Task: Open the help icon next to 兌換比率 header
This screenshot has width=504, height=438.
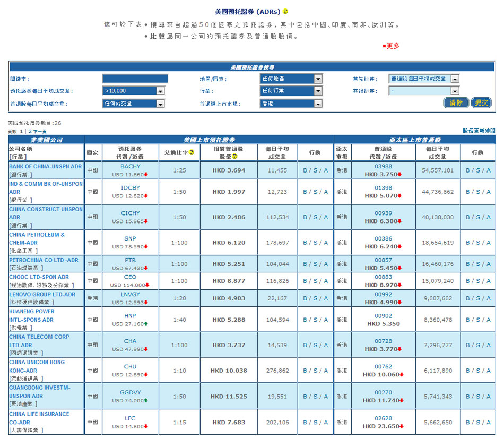Action: [192, 152]
